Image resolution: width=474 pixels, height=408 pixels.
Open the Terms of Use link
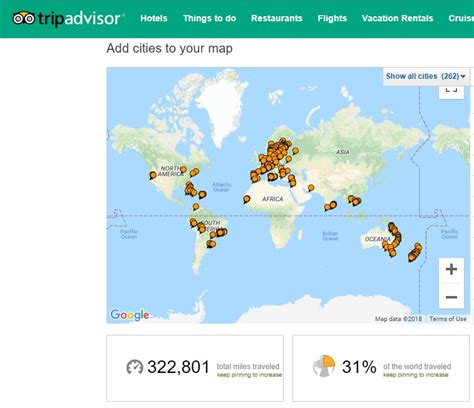click(x=448, y=319)
